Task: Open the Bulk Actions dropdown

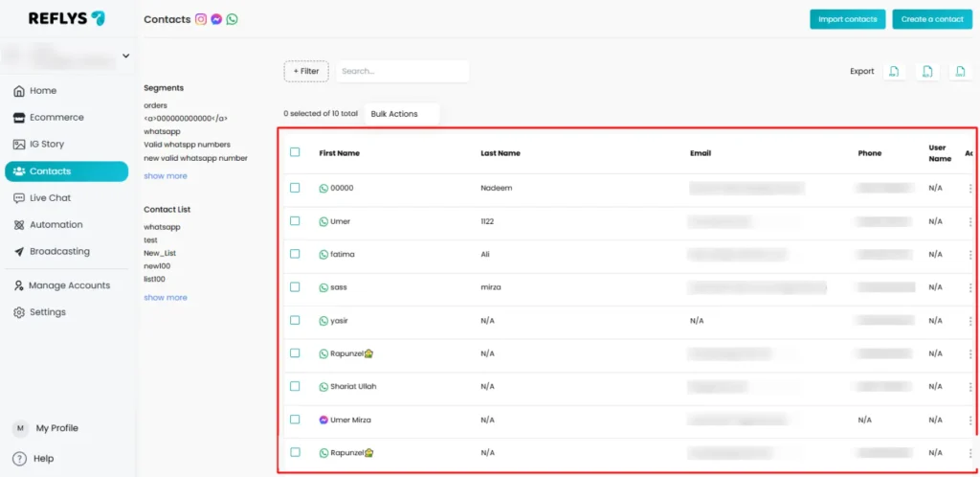Action: tap(401, 114)
